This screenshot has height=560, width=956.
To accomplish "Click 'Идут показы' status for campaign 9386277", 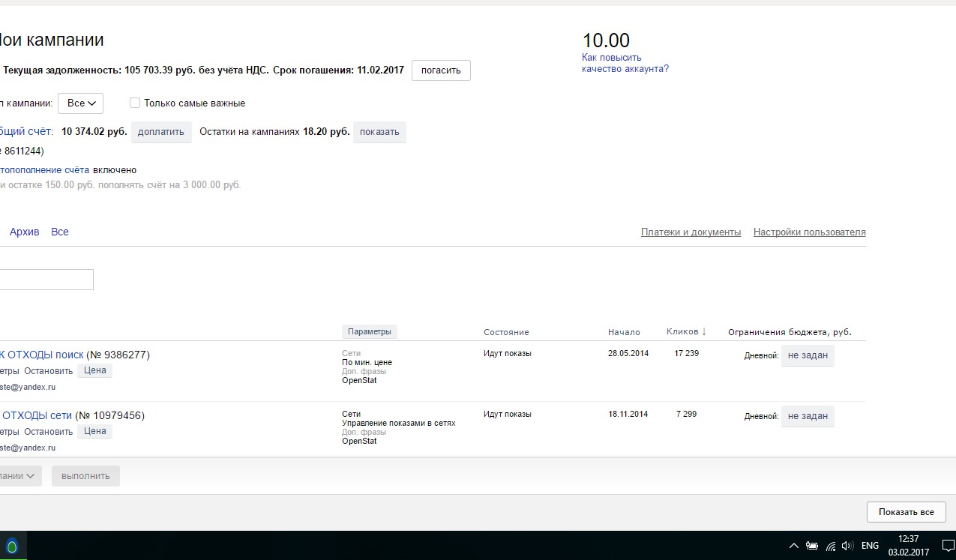I will pos(508,353).
